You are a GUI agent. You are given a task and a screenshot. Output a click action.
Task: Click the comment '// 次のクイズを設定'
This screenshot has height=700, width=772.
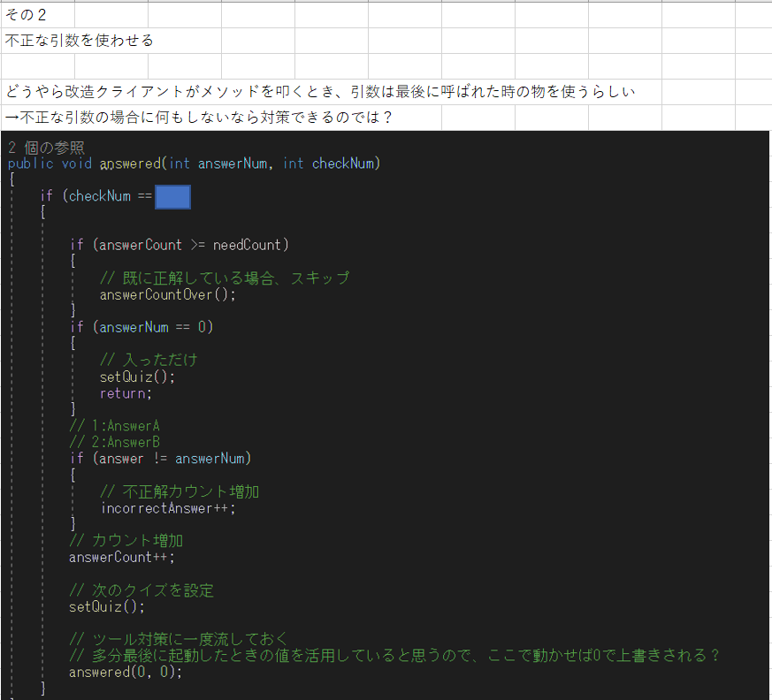tap(141, 590)
